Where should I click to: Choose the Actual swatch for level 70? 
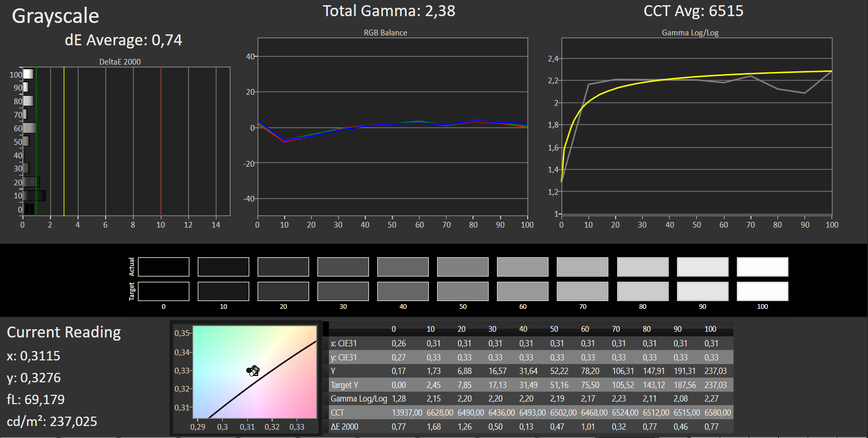pos(582,267)
